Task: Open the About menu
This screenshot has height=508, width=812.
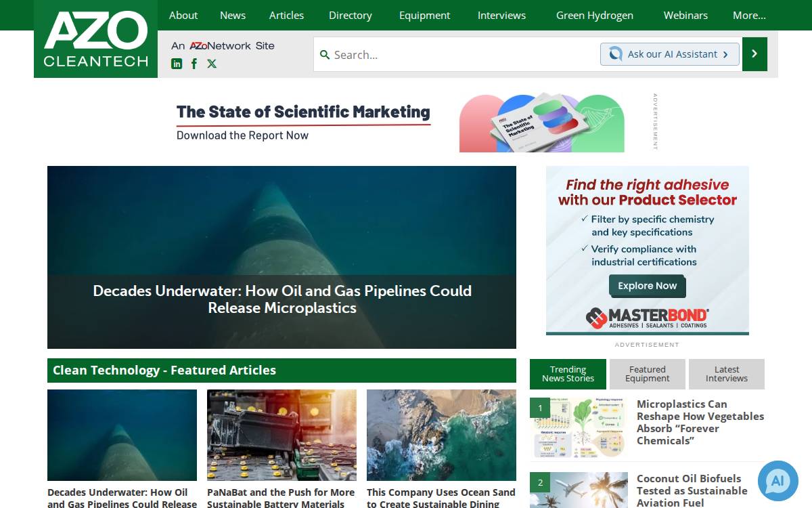Action: click(x=183, y=15)
